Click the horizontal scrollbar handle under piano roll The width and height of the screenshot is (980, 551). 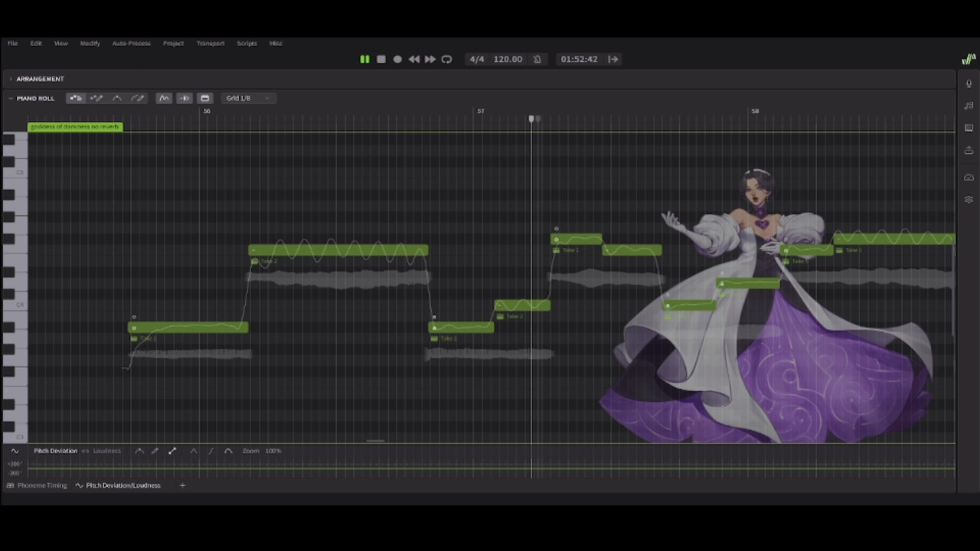pyautogui.click(x=375, y=441)
